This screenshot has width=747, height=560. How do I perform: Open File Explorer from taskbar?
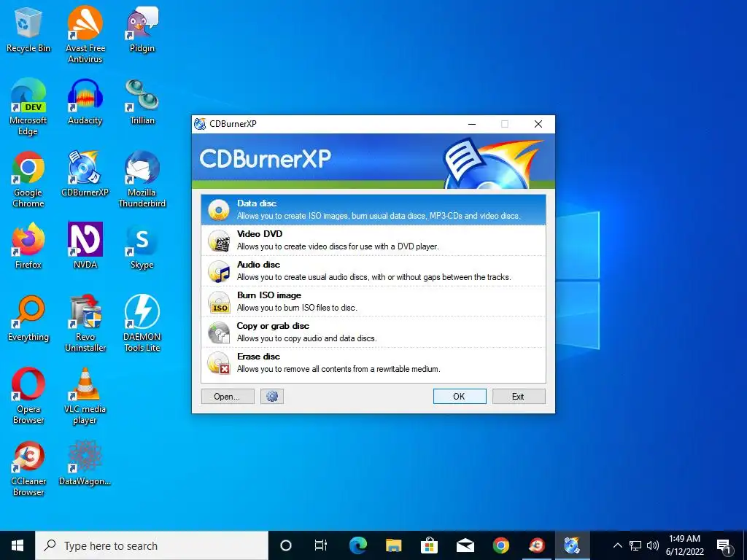pos(393,545)
